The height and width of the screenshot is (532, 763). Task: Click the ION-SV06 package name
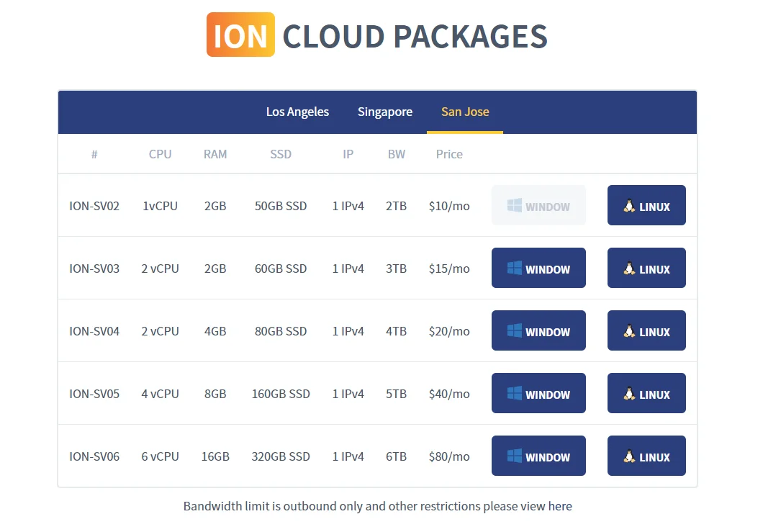pyautogui.click(x=94, y=456)
